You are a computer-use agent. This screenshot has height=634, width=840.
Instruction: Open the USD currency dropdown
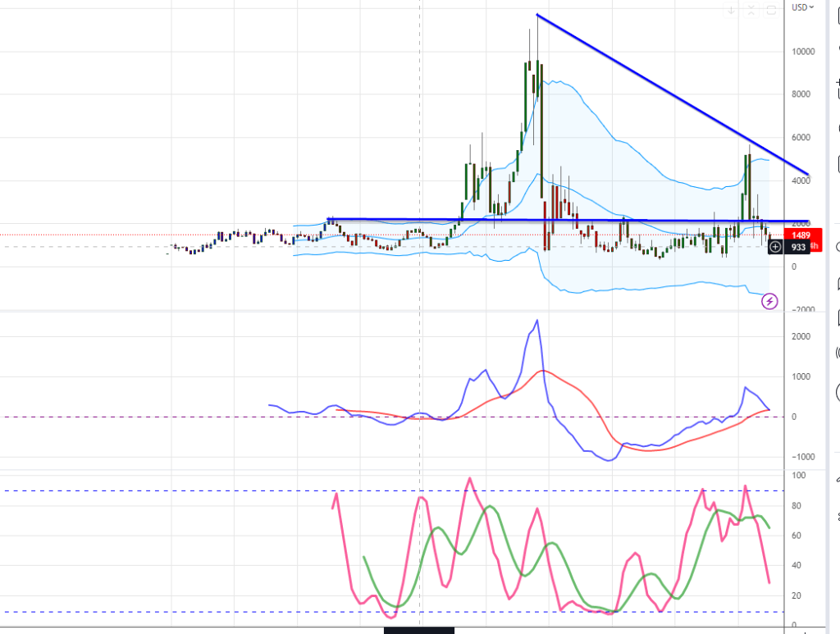pyautogui.click(x=803, y=7)
